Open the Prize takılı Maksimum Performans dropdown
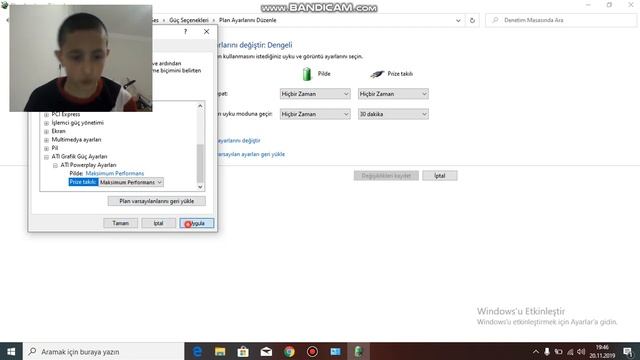Image resolution: width=640 pixels, height=360 pixels. (x=131, y=182)
